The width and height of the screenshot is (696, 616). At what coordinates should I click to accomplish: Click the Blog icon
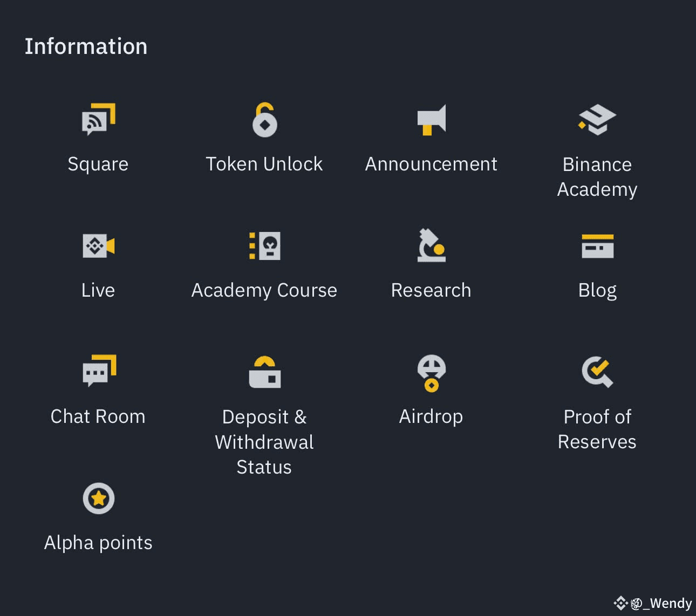point(597,246)
